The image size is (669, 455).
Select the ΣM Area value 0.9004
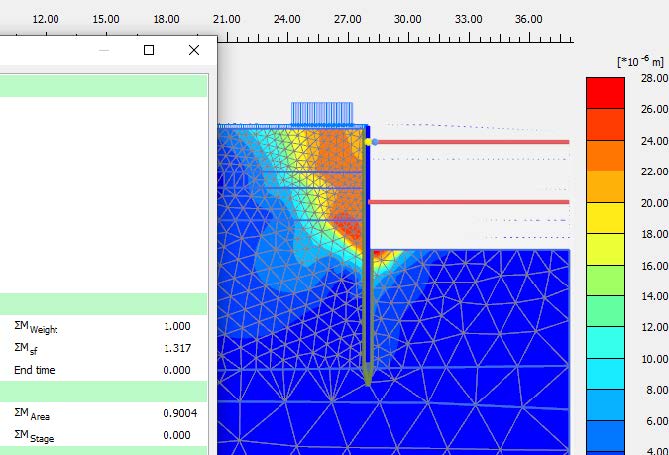tap(180, 413)
